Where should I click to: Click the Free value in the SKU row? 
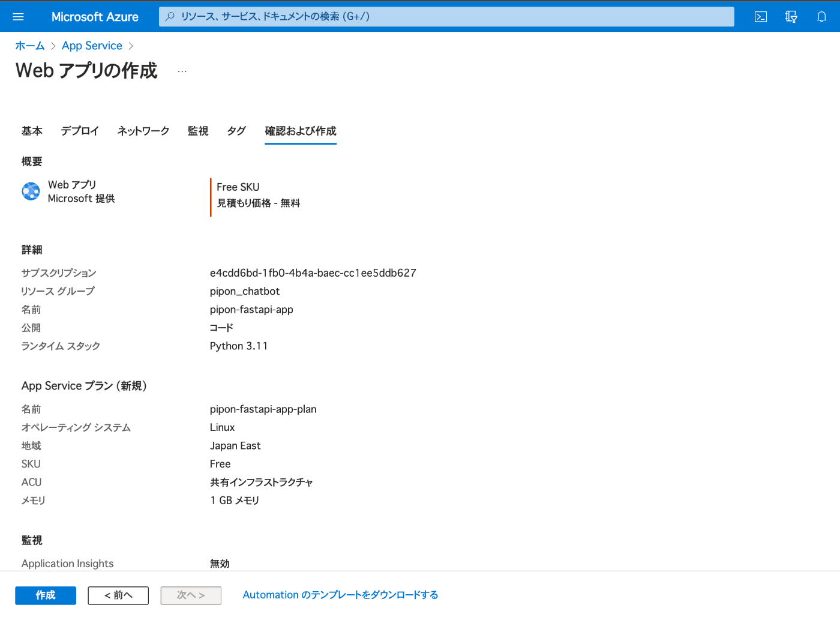[x=220, y=464]
